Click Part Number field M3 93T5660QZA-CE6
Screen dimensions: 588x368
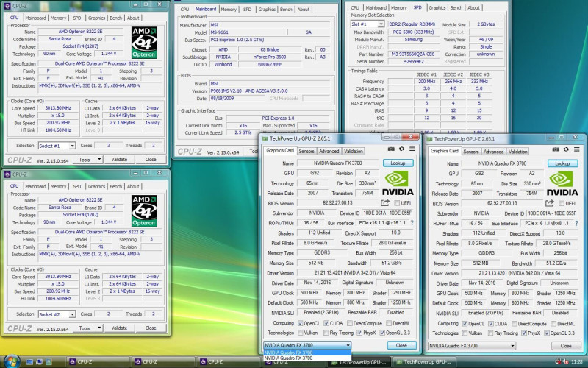pyautogui.click(x=413, y=54)
